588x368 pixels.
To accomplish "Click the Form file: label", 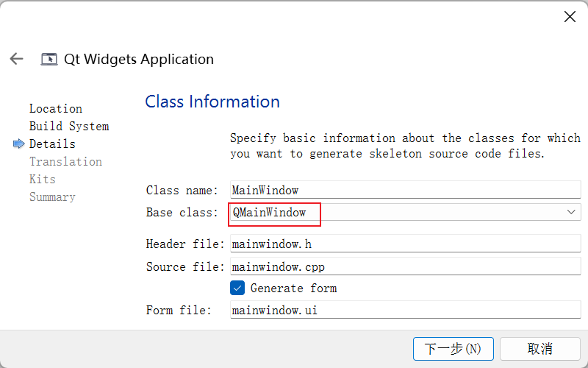I will (179, 310).
